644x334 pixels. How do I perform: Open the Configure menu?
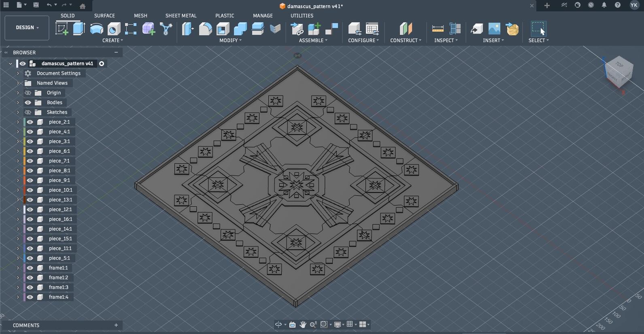click(363, 41)
